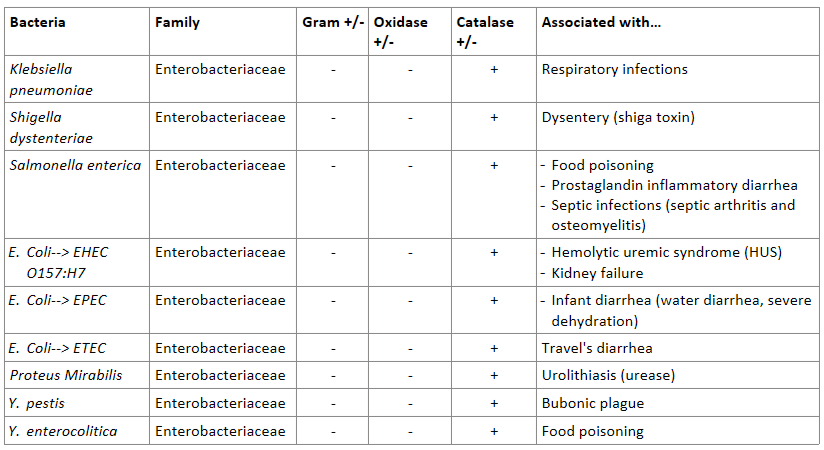This screenshot has height=450, width=824.
Task: Select the E. Coli ETEC cell
Action: [x=58, y=348]
